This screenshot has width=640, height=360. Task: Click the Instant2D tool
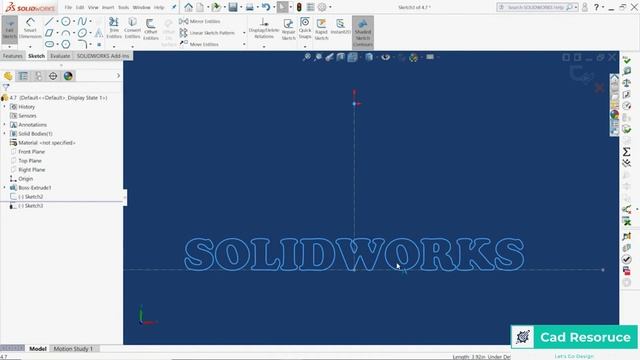(340, 27)
